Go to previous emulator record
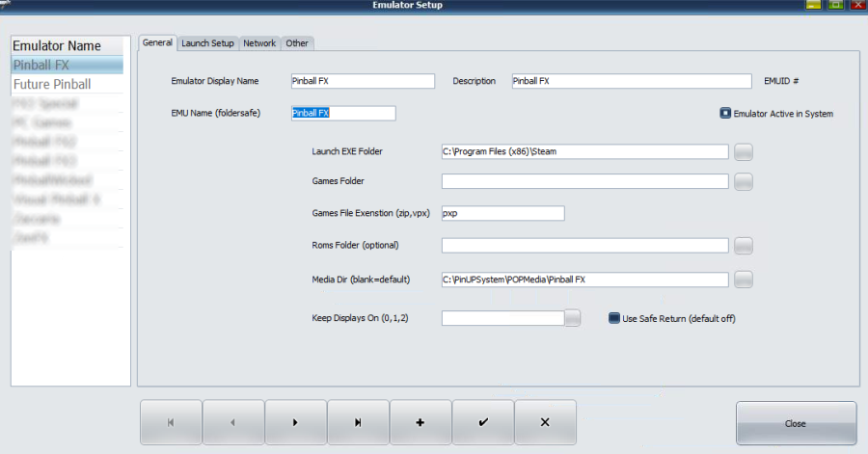The height and width of the screenshot is (454, 868). point(233,423)
